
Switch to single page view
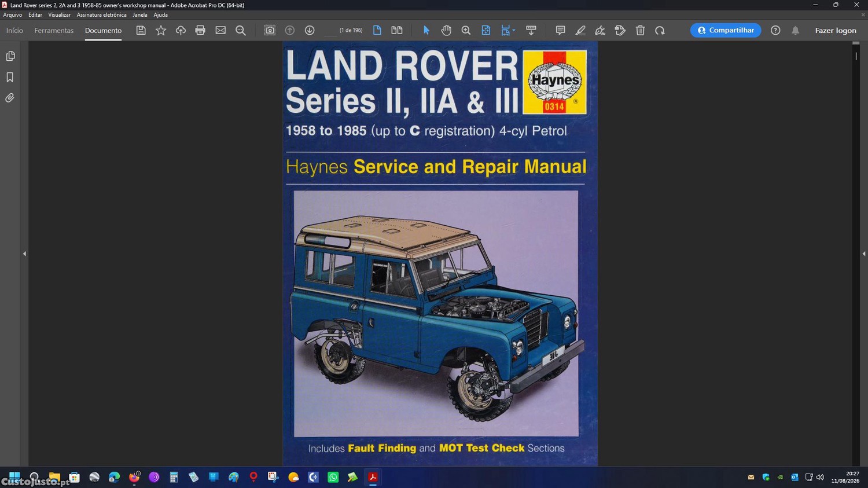coord(377,30)
